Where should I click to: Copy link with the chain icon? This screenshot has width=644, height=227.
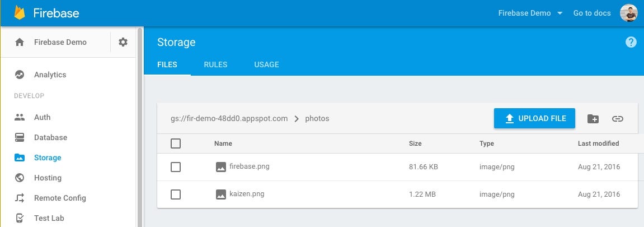tap(617, 119)
